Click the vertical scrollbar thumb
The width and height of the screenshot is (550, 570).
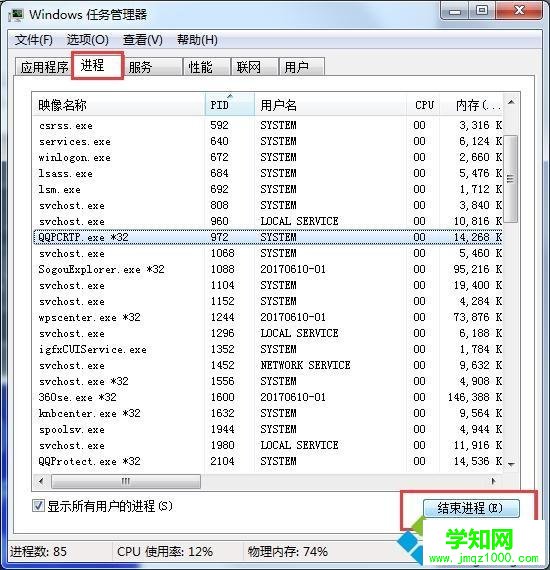[x=511, y=178]
